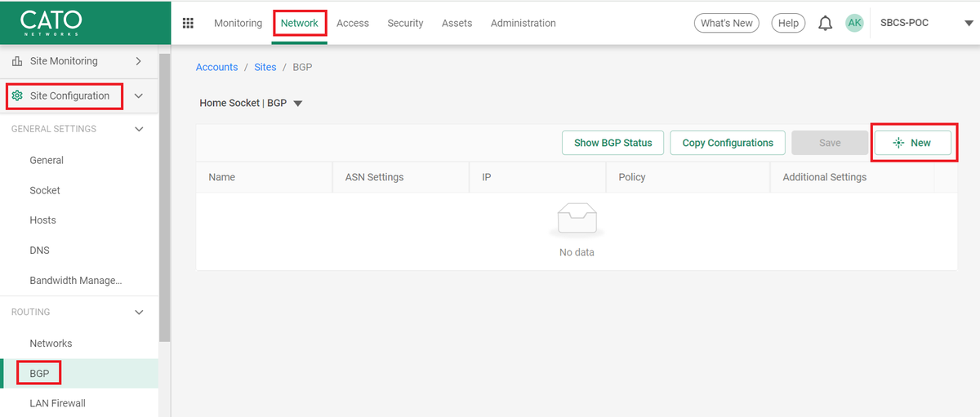
Task: Collapse the General Settings section chevron
Action: tap(139, 129)
